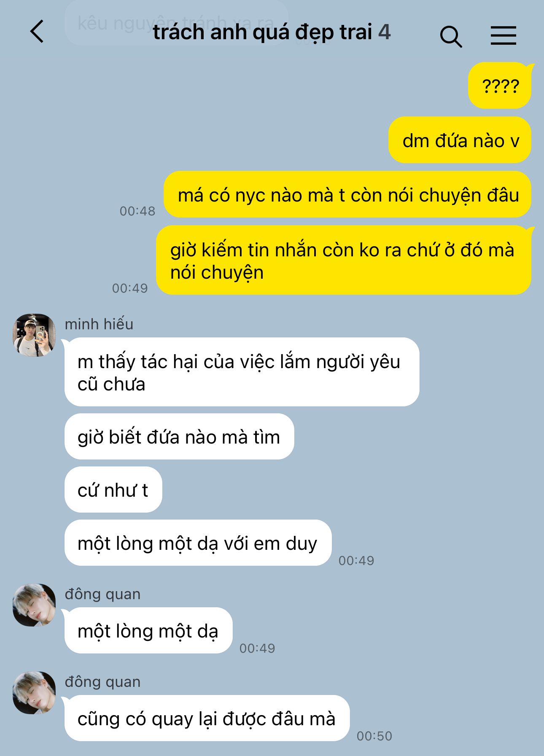Tap the first đông quan avatar
This screenshot has width=544, height=756.
[x=34, y=605]
